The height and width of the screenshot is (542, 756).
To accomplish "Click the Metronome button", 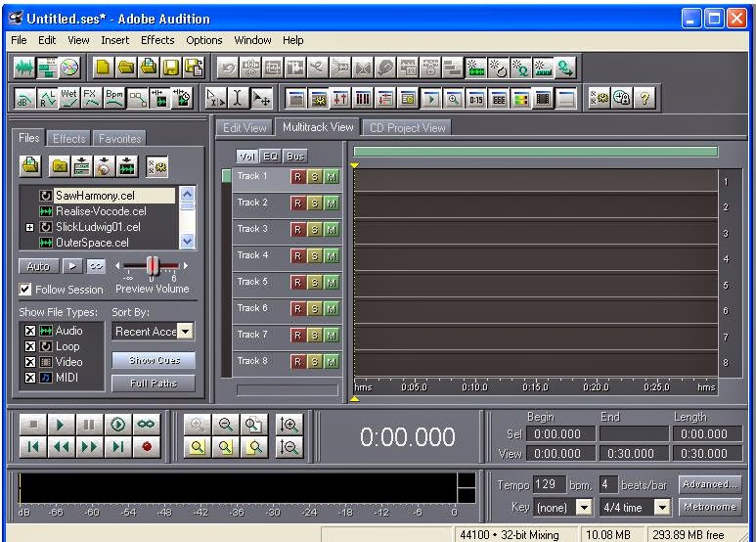I will click(710, 508).
